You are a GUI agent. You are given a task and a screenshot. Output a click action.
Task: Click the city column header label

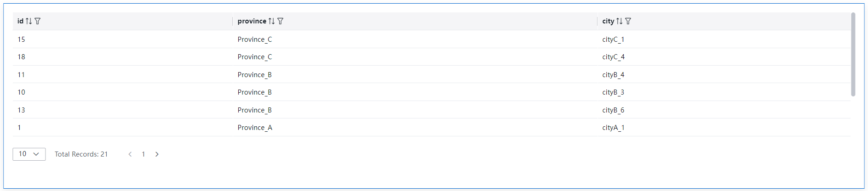point(608,21)
